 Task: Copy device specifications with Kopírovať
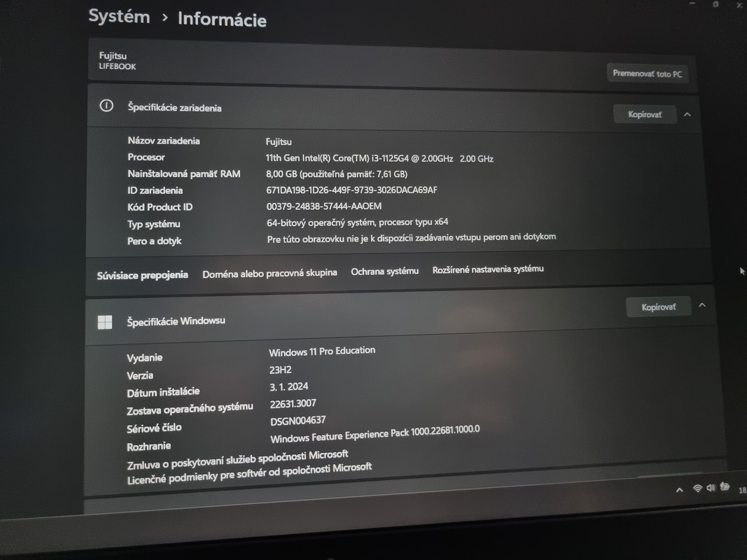click(645, 114)
